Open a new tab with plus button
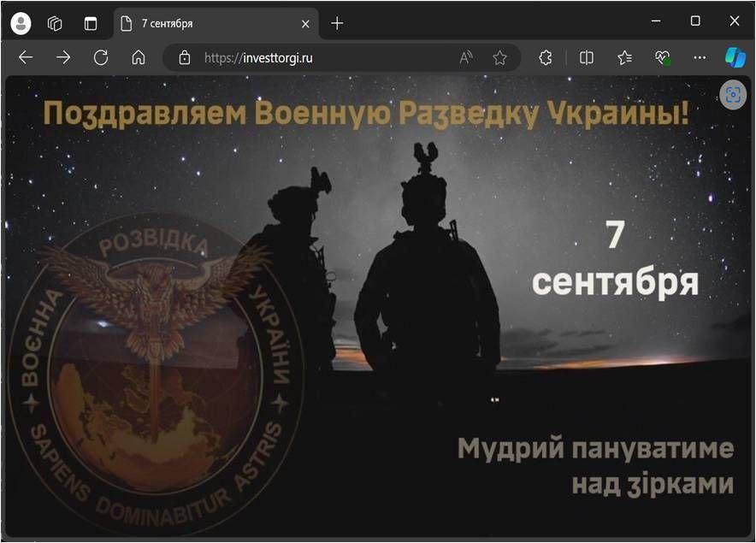 337,23
